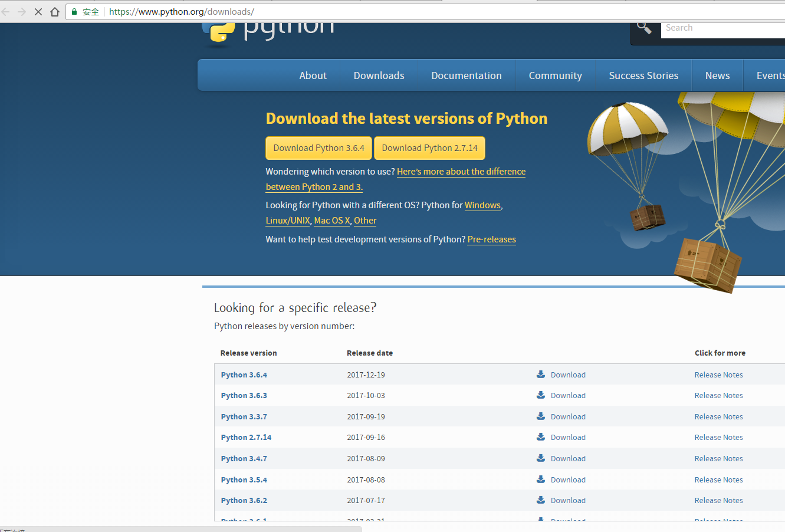785x532 pixels.
Task: Click the green secure padlock icon
Action: tap(74, 12)
